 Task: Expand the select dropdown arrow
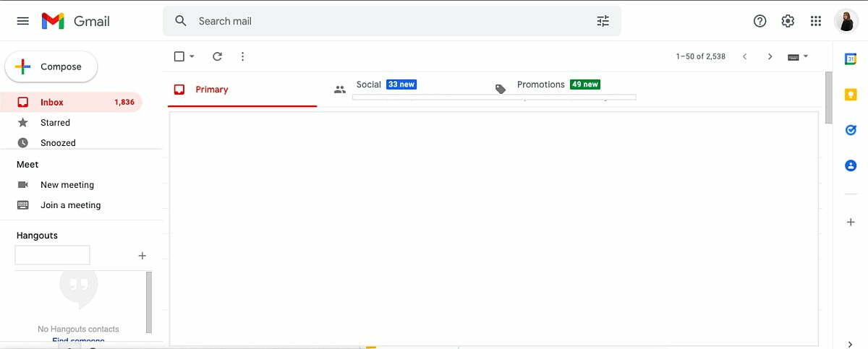192,56
